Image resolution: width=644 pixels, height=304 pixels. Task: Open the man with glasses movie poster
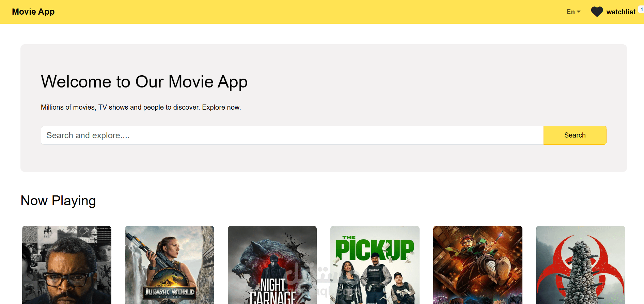point(67,265)
